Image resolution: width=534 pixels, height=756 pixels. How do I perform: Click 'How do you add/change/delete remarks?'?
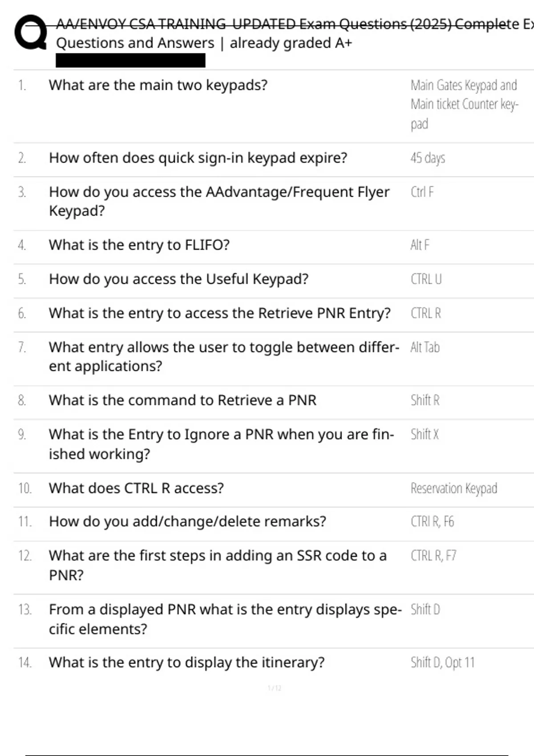click(187, 521)
